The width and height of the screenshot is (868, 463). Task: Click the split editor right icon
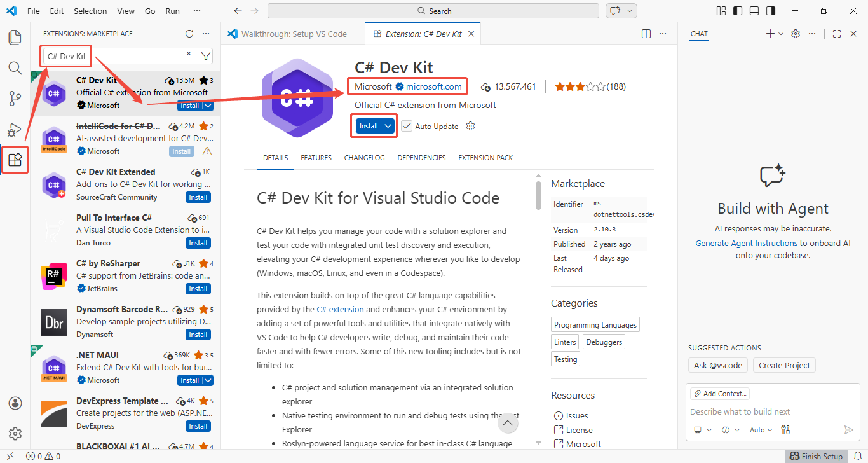[646, 34]
